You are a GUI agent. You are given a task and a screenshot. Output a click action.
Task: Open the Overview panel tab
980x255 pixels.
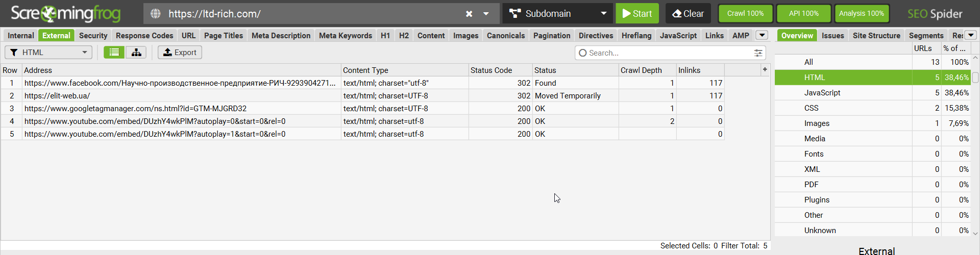click(797, 35)
